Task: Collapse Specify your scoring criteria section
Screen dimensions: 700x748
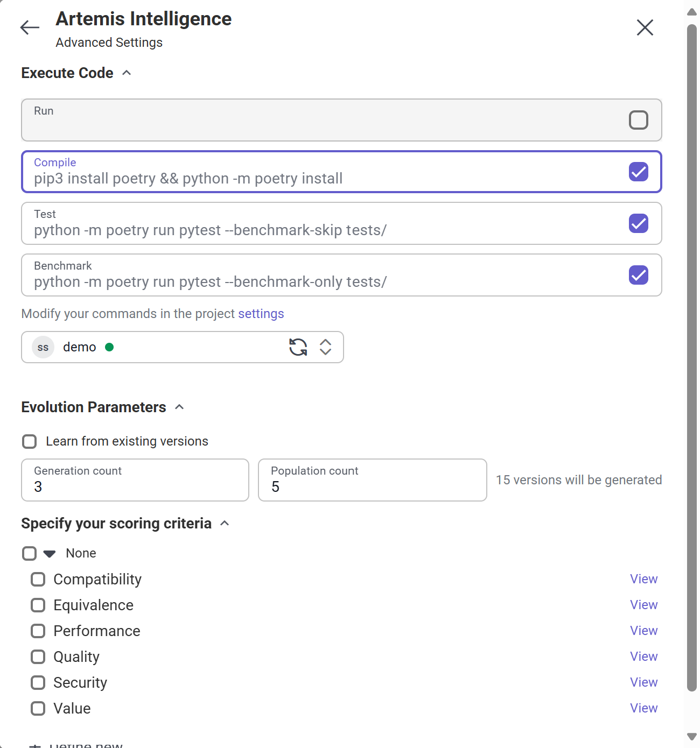Action: pos(225,523)
